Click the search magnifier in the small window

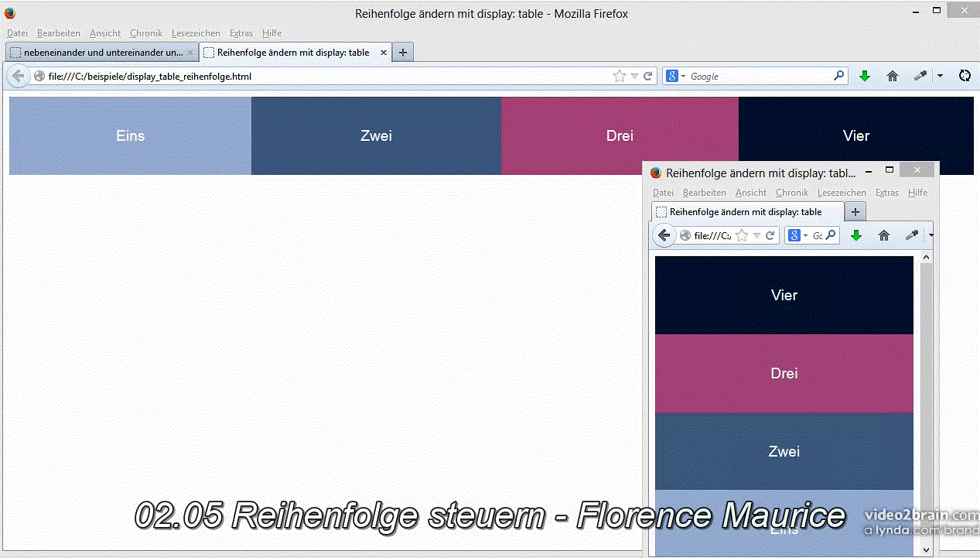point(831,234)
